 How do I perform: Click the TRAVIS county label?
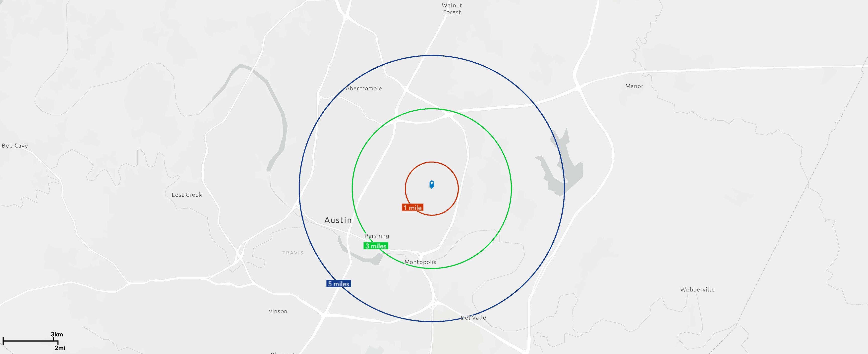(x=293, y=253)
